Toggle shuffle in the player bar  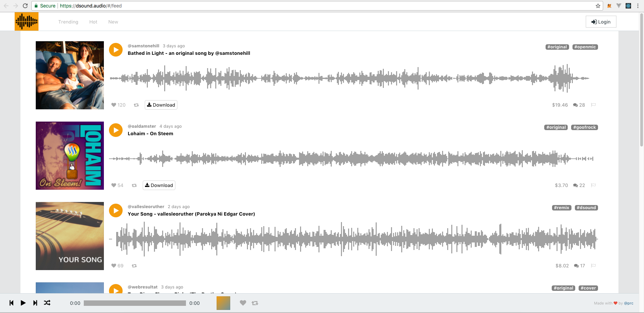[x=47, y=303]
